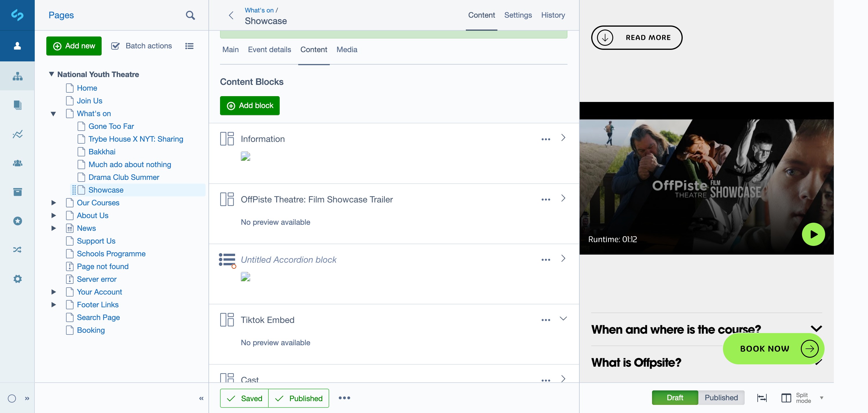Open more options for the Information block

(x=545, y=139)
